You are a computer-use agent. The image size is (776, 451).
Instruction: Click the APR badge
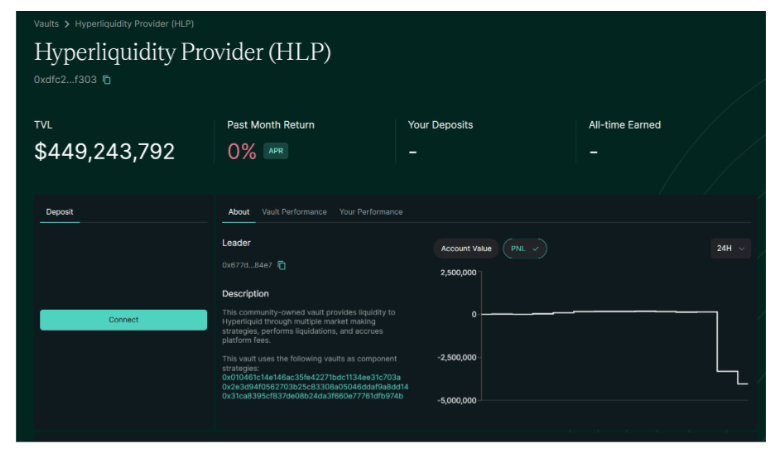[275, 152]
